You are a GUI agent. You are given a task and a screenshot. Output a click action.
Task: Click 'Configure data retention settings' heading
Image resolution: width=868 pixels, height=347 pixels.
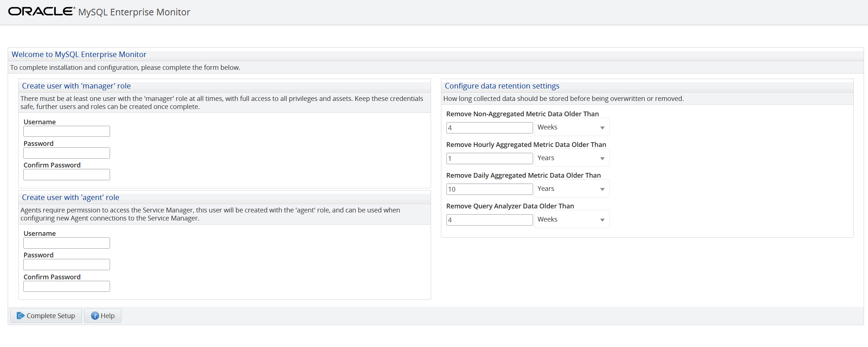(502, 86)
